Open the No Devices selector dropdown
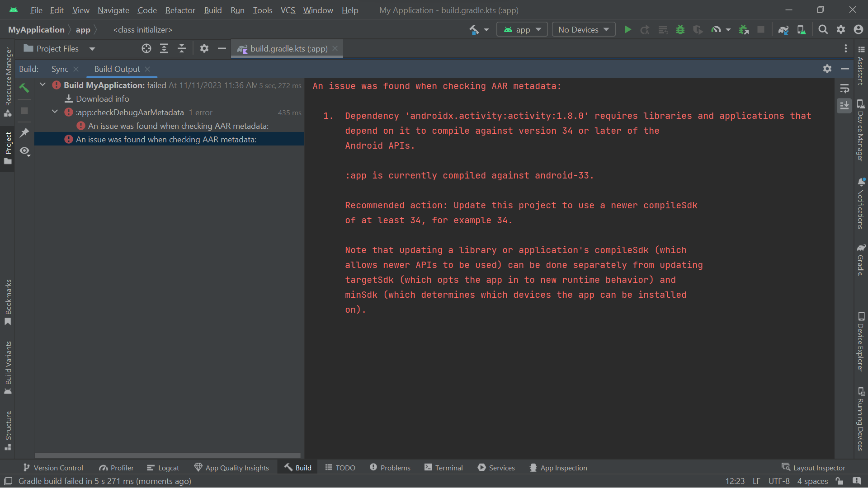 point(584,30)
